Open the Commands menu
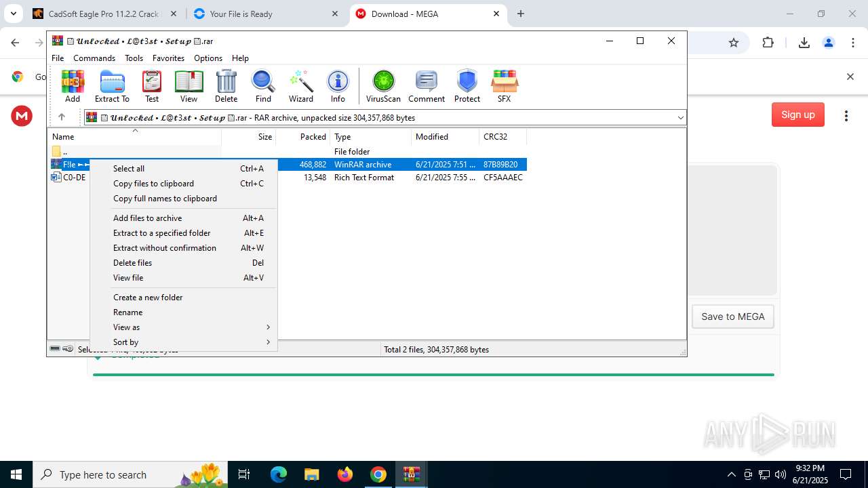The height and width of the screenshot is (488, 868). 94,58
